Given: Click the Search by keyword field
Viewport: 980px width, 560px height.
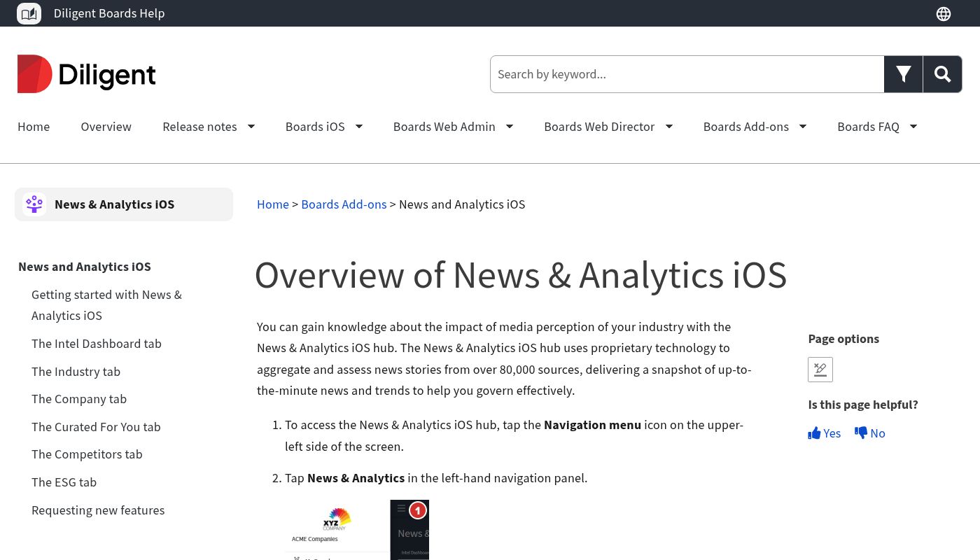Looking at the screenshot, I should click(686, 74).
